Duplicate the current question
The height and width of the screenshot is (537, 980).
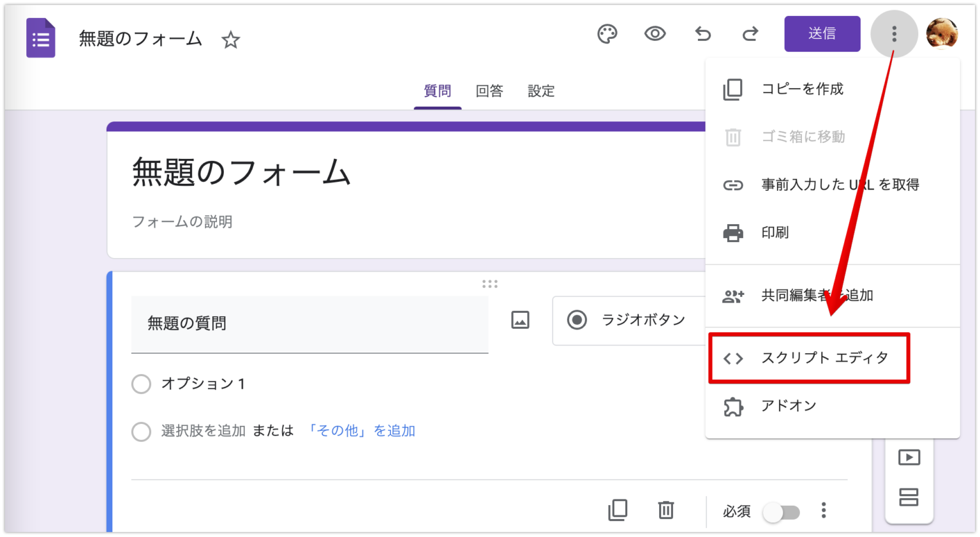tap(617, 510)
